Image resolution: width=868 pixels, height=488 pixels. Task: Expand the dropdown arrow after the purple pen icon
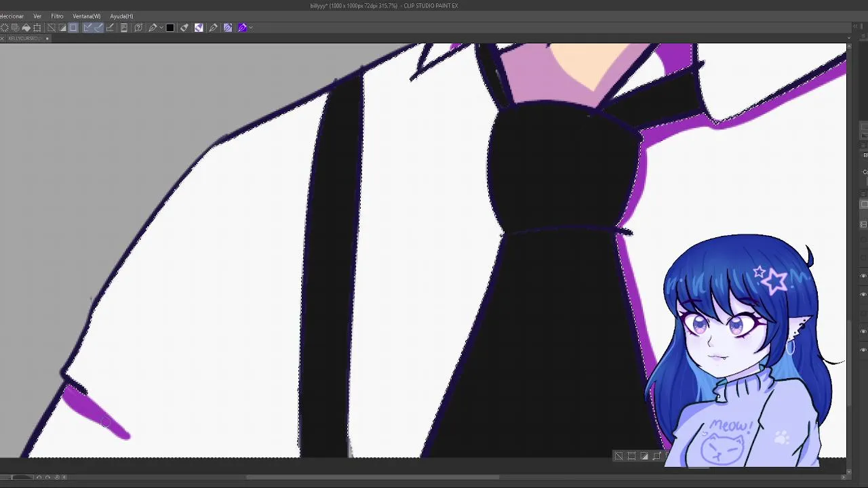tap(251, 28)
